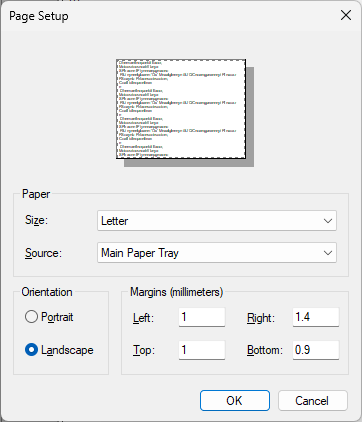Click the Orientation group label
Viewport: 362px width, 422px height.
[x=47, y=292]
